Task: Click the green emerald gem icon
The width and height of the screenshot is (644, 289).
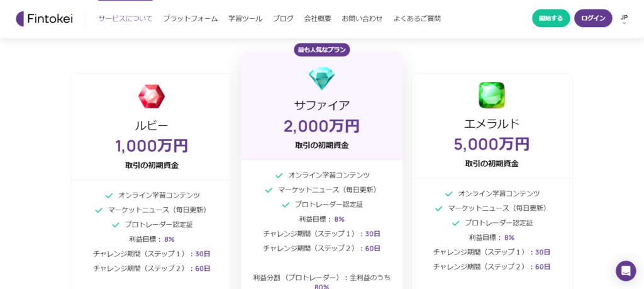Action: coord(492,95)
